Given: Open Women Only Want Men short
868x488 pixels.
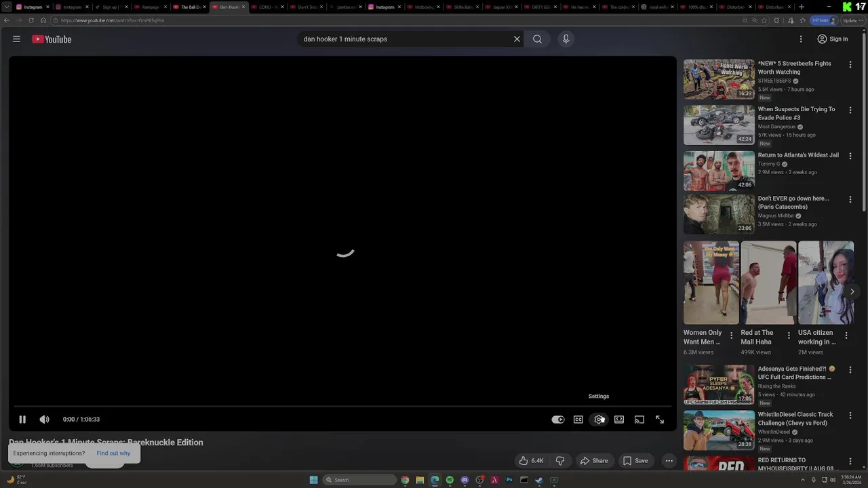Looking at the screenshot, I should [x=711, y=283].
